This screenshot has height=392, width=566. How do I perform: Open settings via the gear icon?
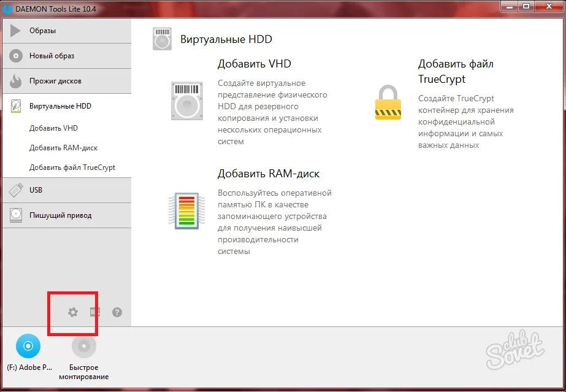coord(73,312)
